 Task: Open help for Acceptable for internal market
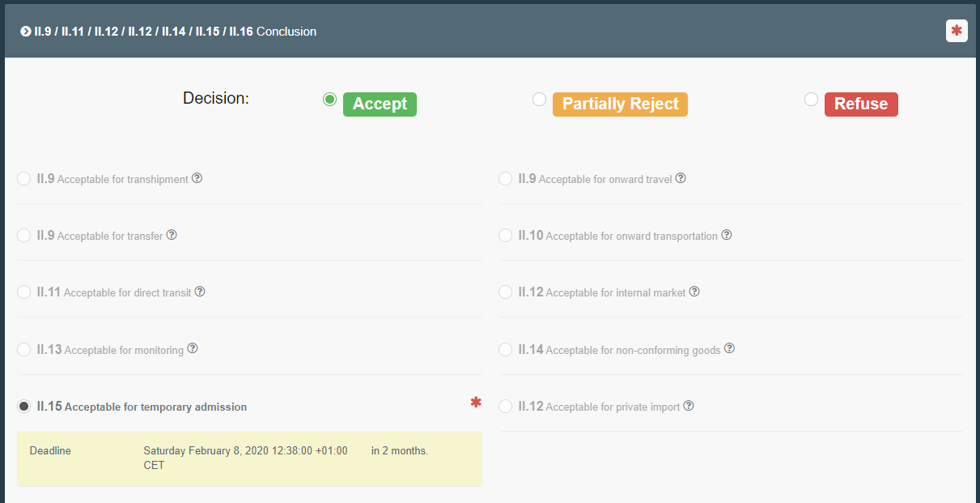tap(694, 292)
